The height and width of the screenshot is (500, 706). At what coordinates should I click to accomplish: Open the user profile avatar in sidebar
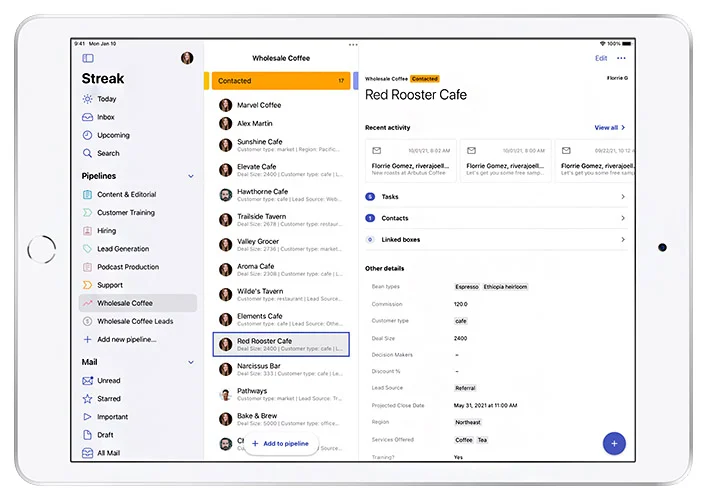click(187, 58)
